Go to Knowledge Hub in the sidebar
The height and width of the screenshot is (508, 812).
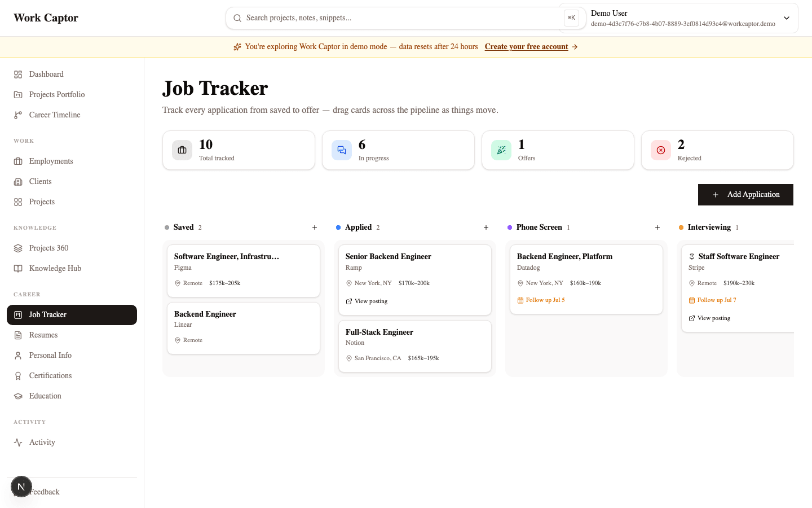tap(72, 269)
